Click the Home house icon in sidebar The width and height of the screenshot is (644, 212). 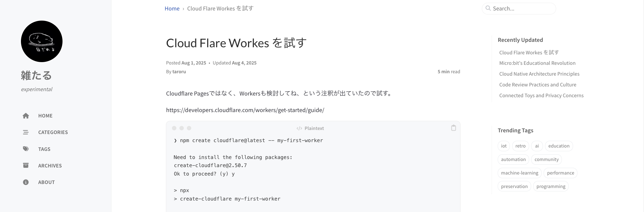(26, 116)
